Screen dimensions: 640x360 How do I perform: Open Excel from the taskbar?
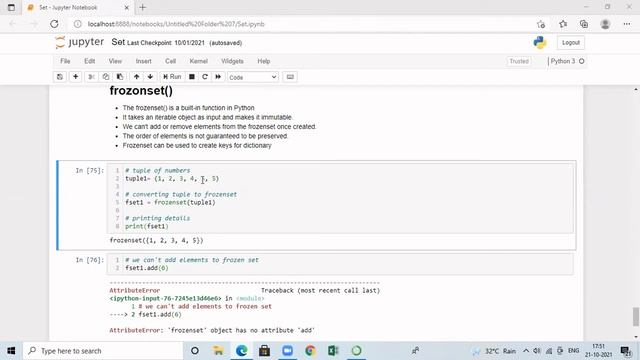point(333,351)
